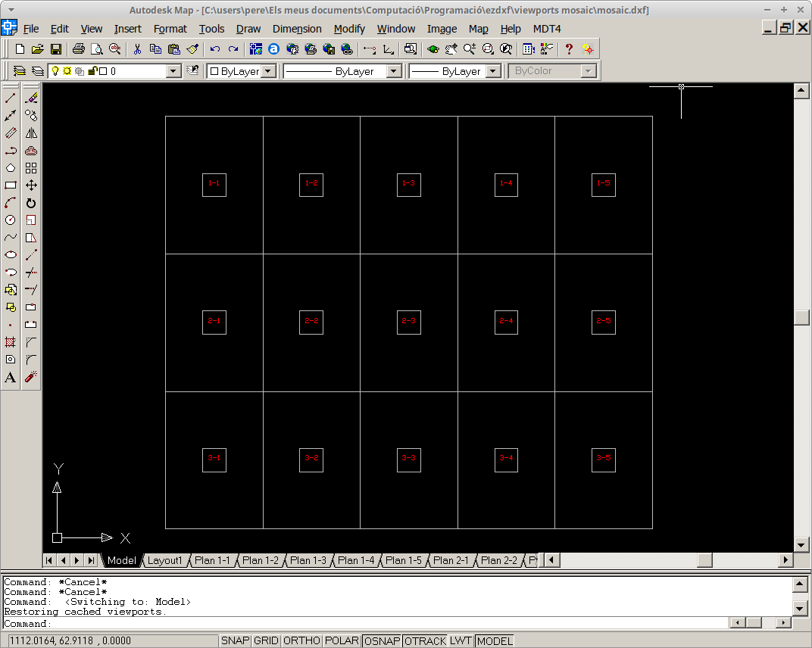This screenshot has width=812, height=648.
Task: Click the Undo arrow icon
Action: point(215,49)
